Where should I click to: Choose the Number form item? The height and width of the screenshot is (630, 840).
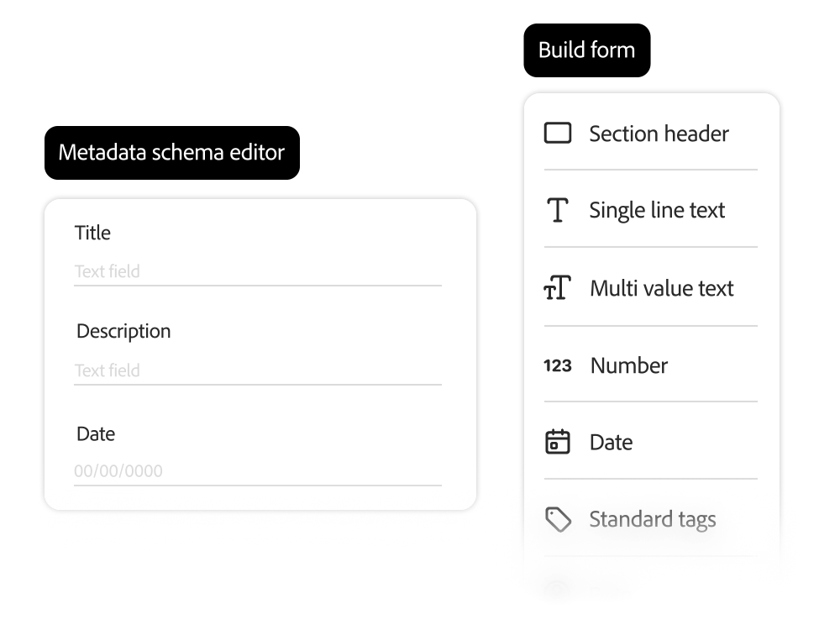pos(629,365)
